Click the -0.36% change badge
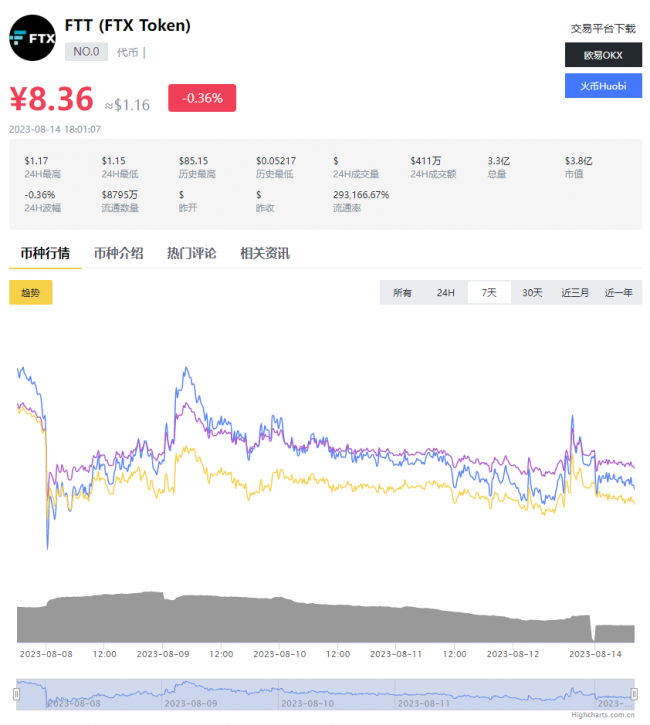 click(202, 98)
